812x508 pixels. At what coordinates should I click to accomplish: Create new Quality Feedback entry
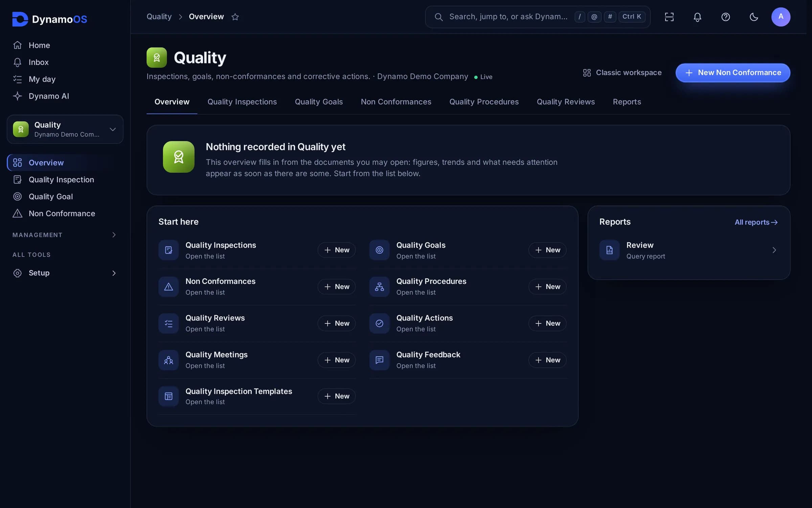547,360
